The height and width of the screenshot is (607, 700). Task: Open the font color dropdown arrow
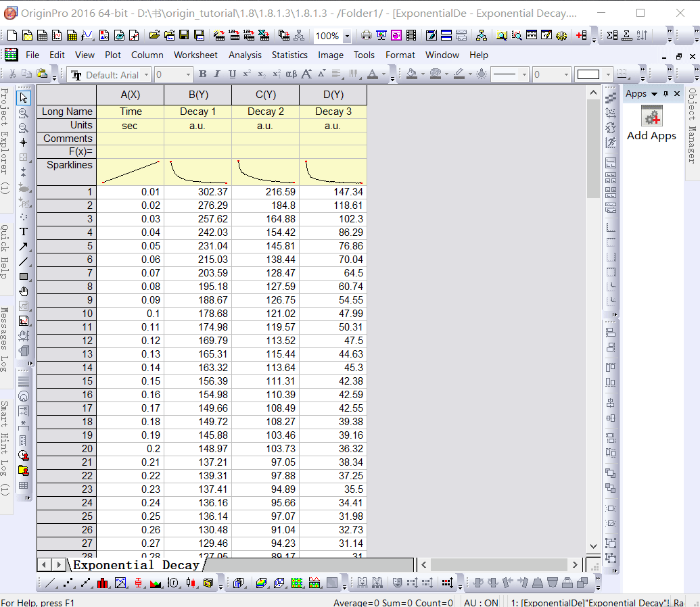[383, 75]
